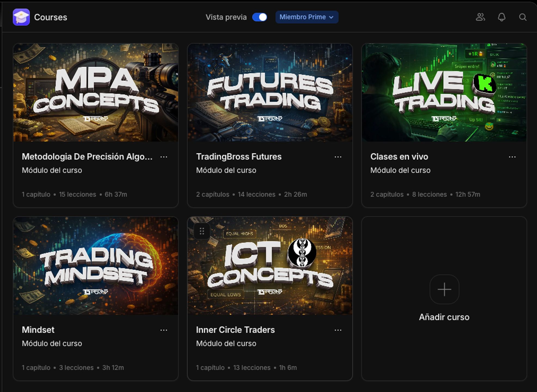Click the search magnifier icon
This screenshot has width=537, height=392.
click(523, 17)
